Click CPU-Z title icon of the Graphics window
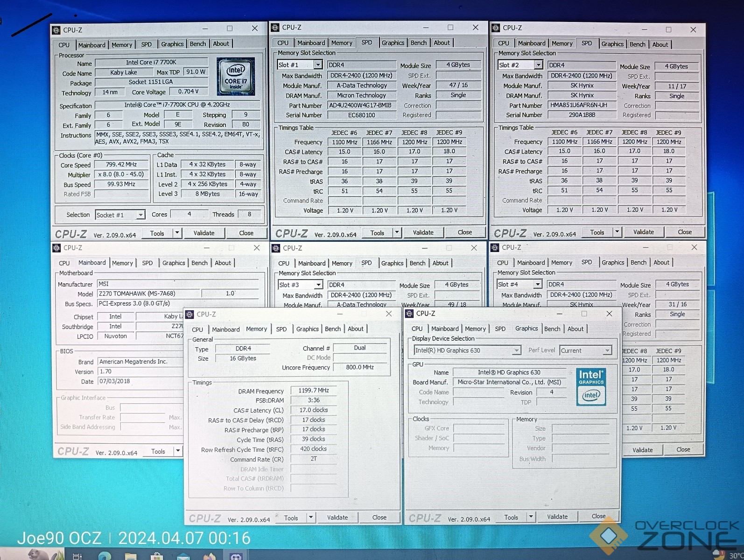The height and width of the screenshot is (560, 744). coord(409,314)
